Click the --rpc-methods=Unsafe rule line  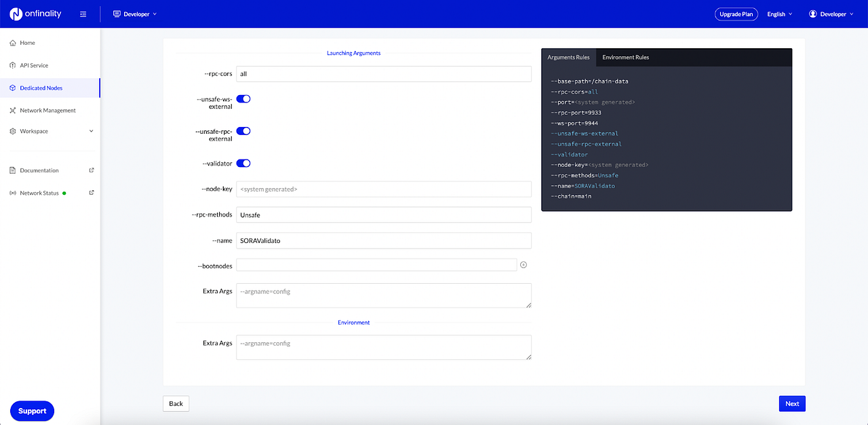tap(585, 175)
